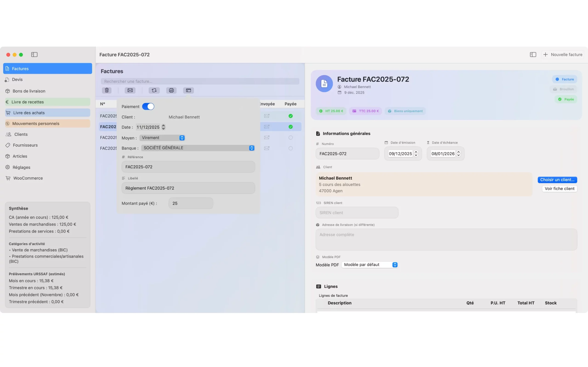Toggle the right inspector panel icon
The width and height of the screenshot is (588, 367).
pyautogui.click(x=533, y=55)
